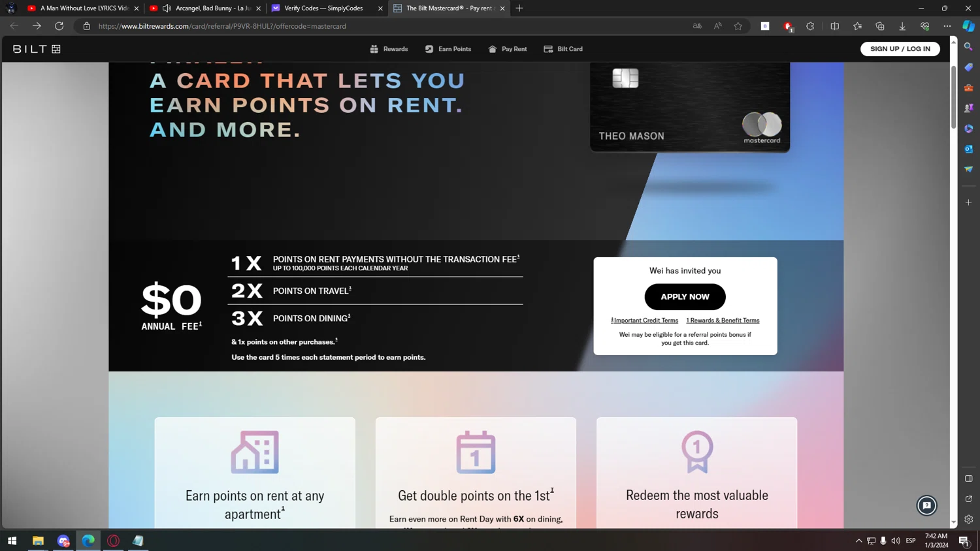This screenshot has height=551, width=980.
Task: Open the Downloads panel
Action: pyautogui.click(x=902, y=26)
